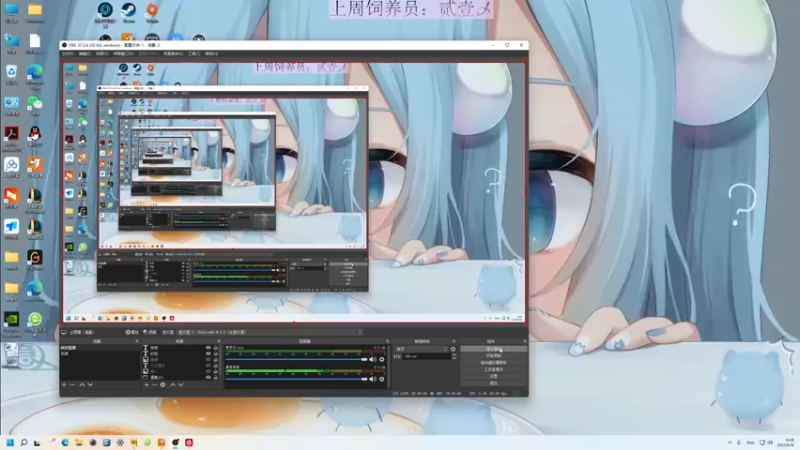Open the WeChat desktop icon
Image resolution: width=800 pixels, height=450 pixels.
[x=35, y=106]
